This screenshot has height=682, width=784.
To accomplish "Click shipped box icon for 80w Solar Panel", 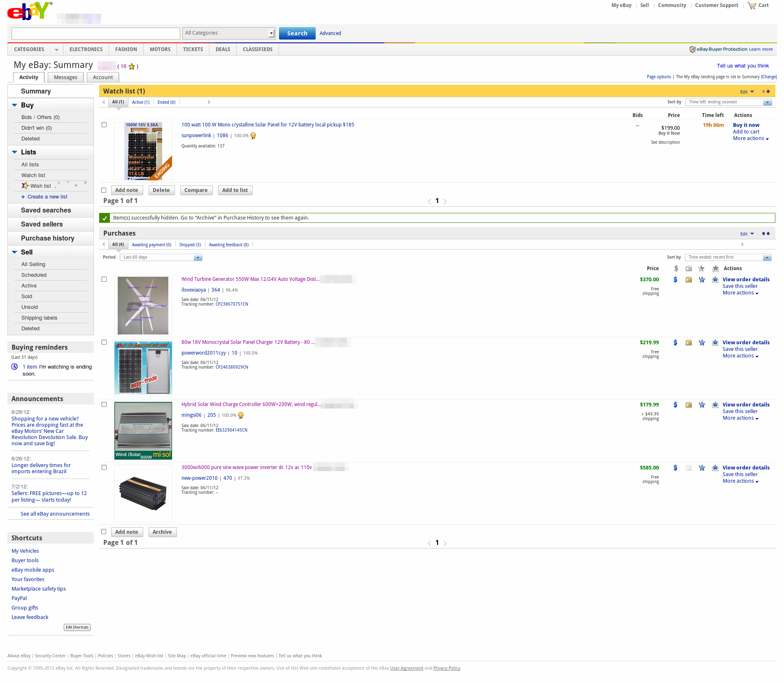I will [689, 343].
